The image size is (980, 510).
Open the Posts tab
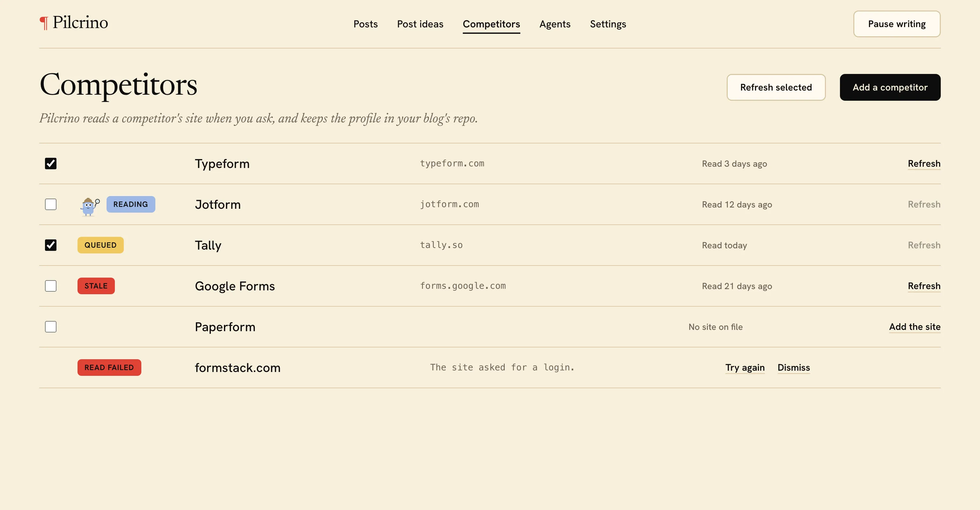pos(365,24)
